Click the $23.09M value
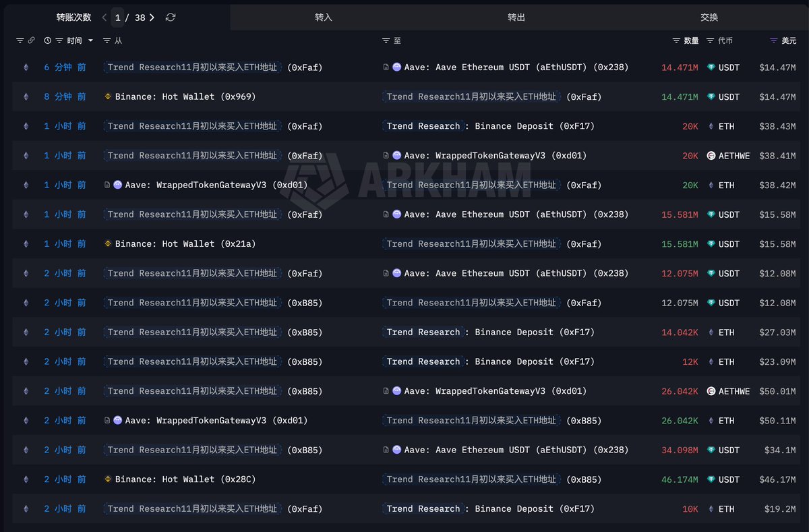This screenshot has width=809, height=532. click(777, 361)
